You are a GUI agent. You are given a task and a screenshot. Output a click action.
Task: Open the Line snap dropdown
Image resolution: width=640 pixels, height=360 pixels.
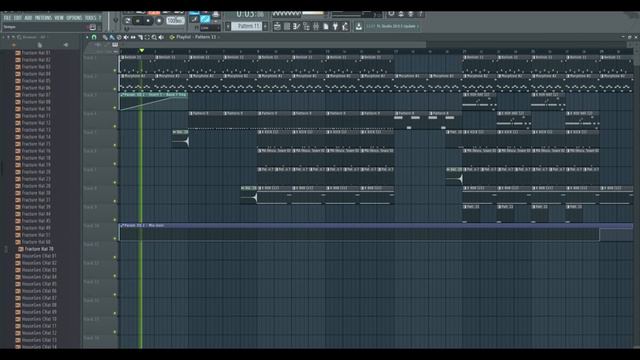210,28
